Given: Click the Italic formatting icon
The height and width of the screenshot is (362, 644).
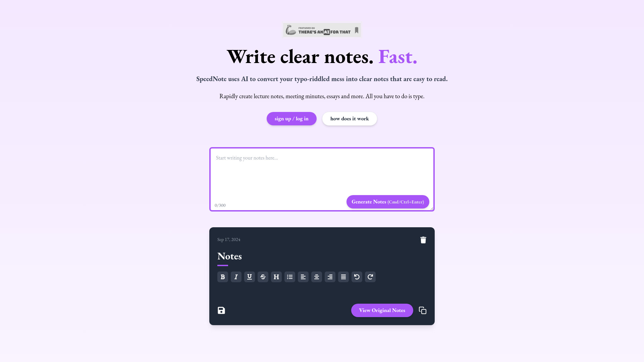Looking at the screenshot, I should pyautogui.click(x=236, y=277).
